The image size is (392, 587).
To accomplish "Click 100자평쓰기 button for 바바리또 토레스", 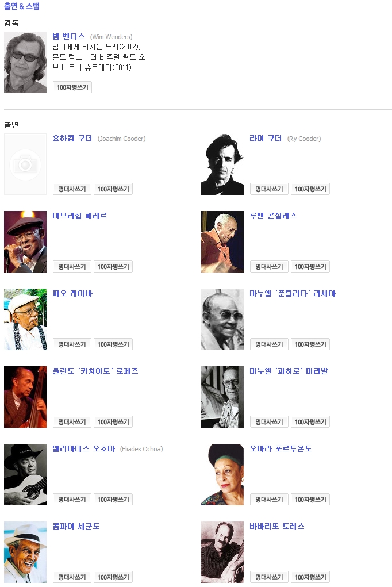I will (310, 577).
